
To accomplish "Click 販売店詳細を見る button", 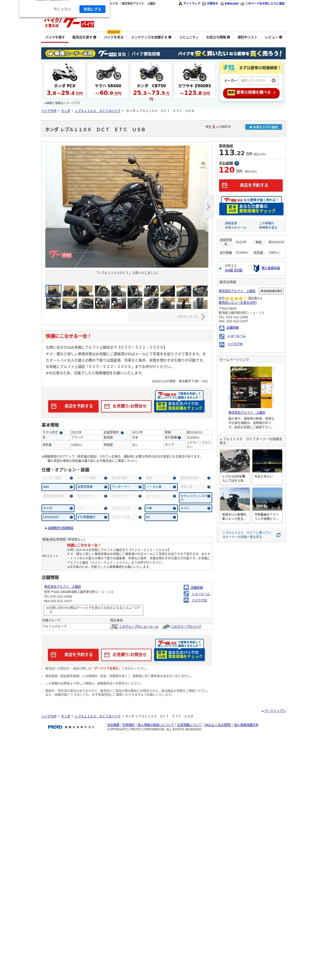I will 271,291.
